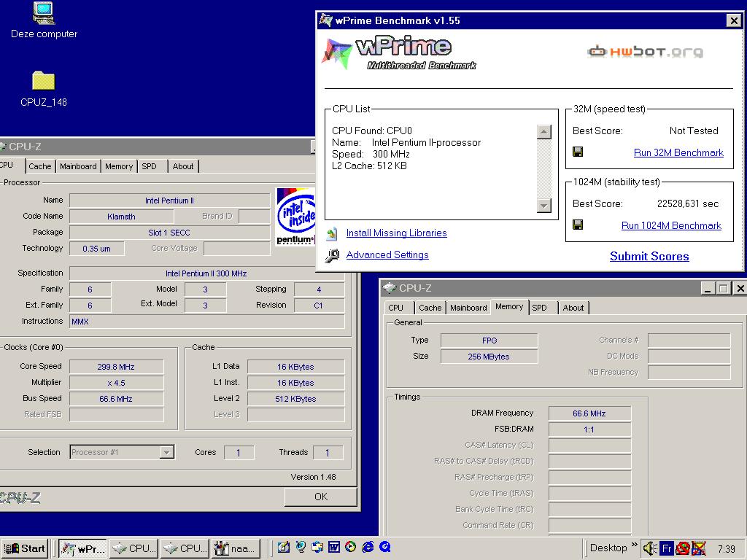Launch the media player quick launch icon
This screenshot has height=560, width=747.
(x=350, y=548)
